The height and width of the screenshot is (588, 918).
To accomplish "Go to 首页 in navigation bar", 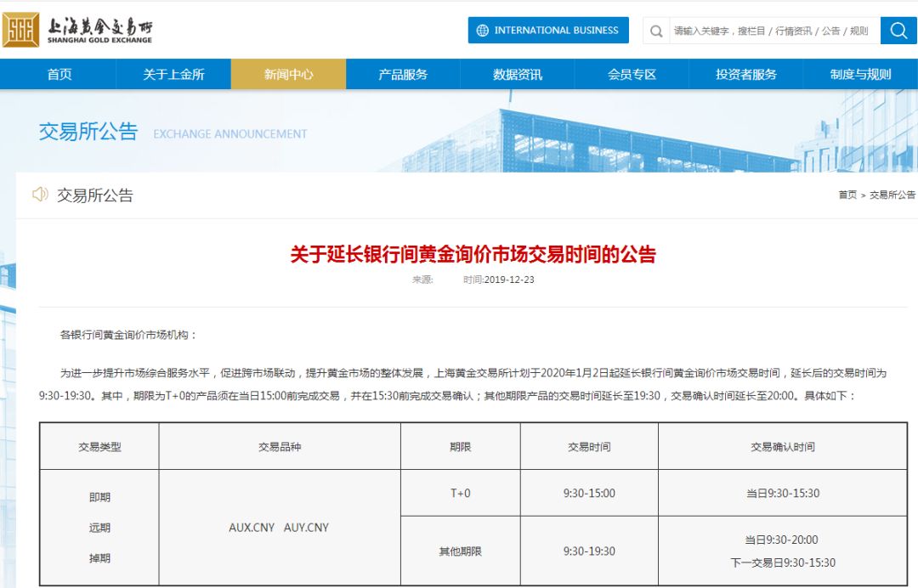I will (x=59, y=75).
